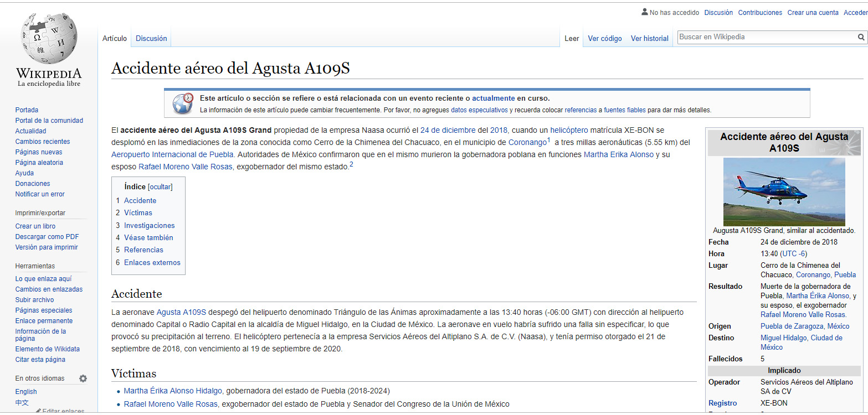Open Contribuciones in the top bar
Viewport: 868px width, 415px height.
(760, 13)
